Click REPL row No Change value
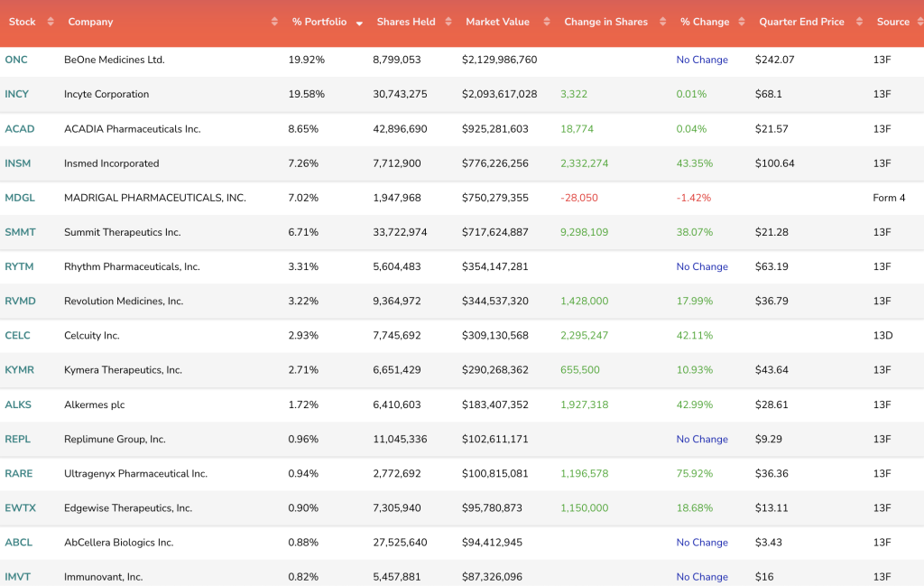This screenshot has width=924, height=586. click(702, 439)
